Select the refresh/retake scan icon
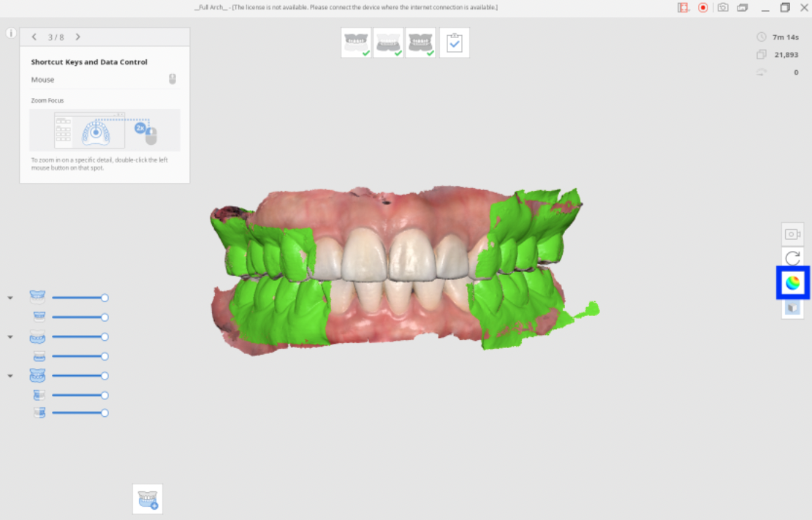This screenshot has width=812, height=520. [792, 258]
